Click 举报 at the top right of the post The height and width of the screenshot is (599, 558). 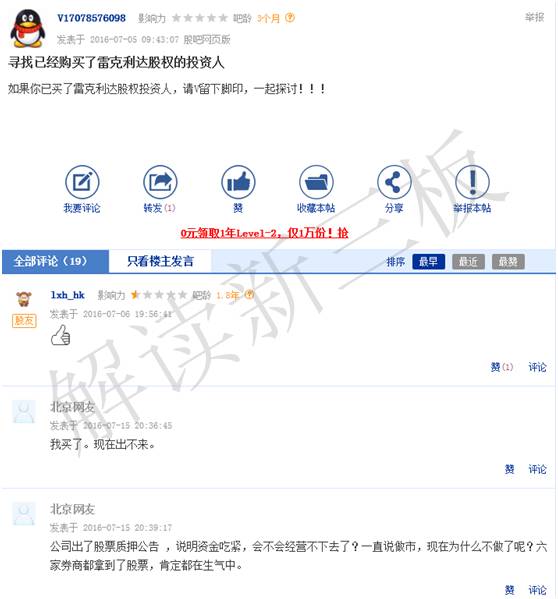click(534, 17)
